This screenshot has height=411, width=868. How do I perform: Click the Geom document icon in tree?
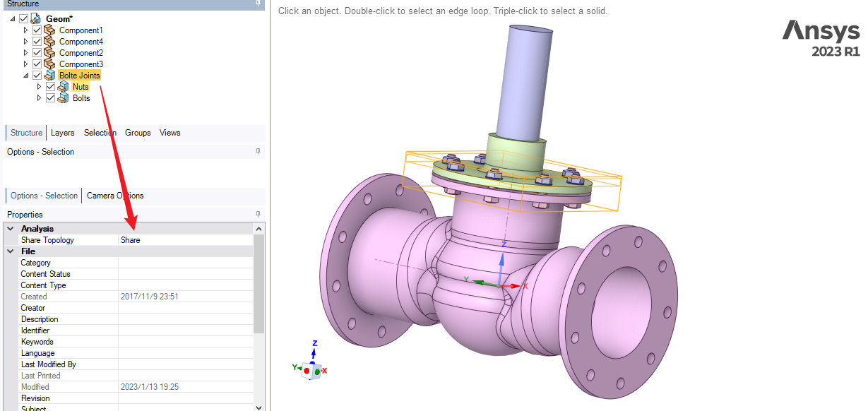point(36,18)
